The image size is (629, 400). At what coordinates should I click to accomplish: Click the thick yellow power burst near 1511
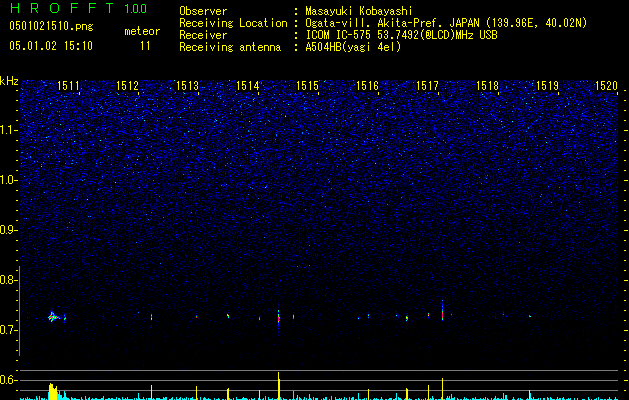[x=53, y=391]
